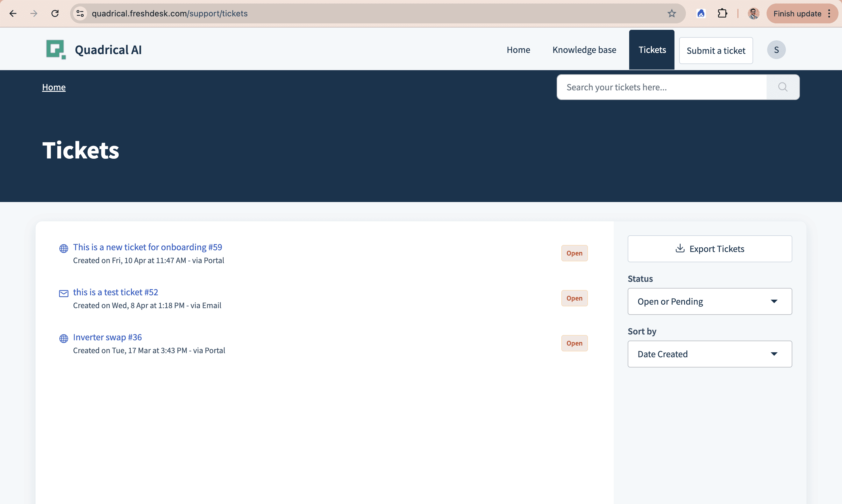Expand the Sort by Date Created dropdown

pos(710,354)
